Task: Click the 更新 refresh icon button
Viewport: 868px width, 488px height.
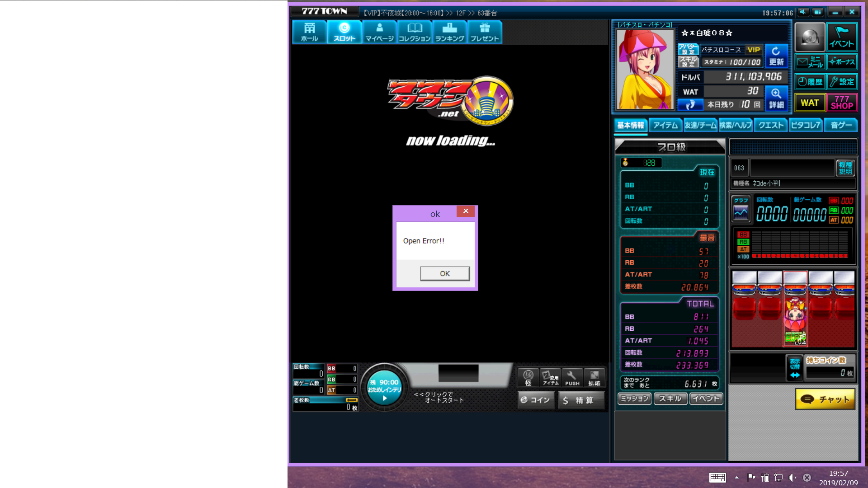Action: tap(776, 56)
